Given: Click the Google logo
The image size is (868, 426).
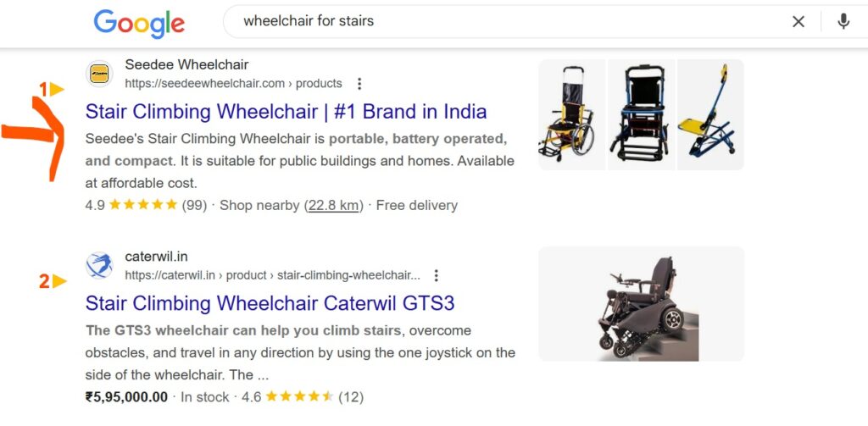Looking at the screenshot, I should coord(139,24).
